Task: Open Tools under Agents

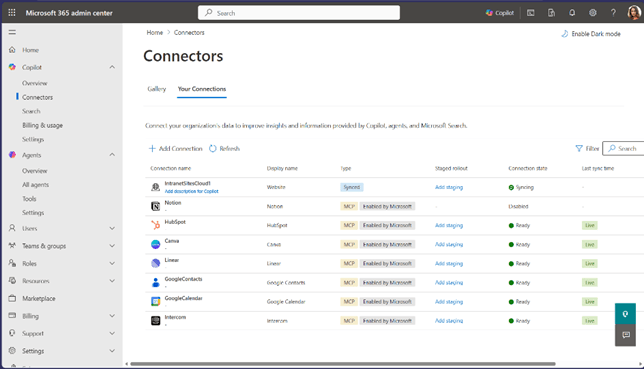Action: point(29,199)
